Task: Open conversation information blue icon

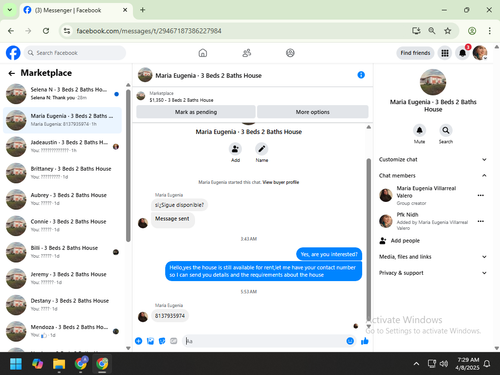Action: pos(361,75)
